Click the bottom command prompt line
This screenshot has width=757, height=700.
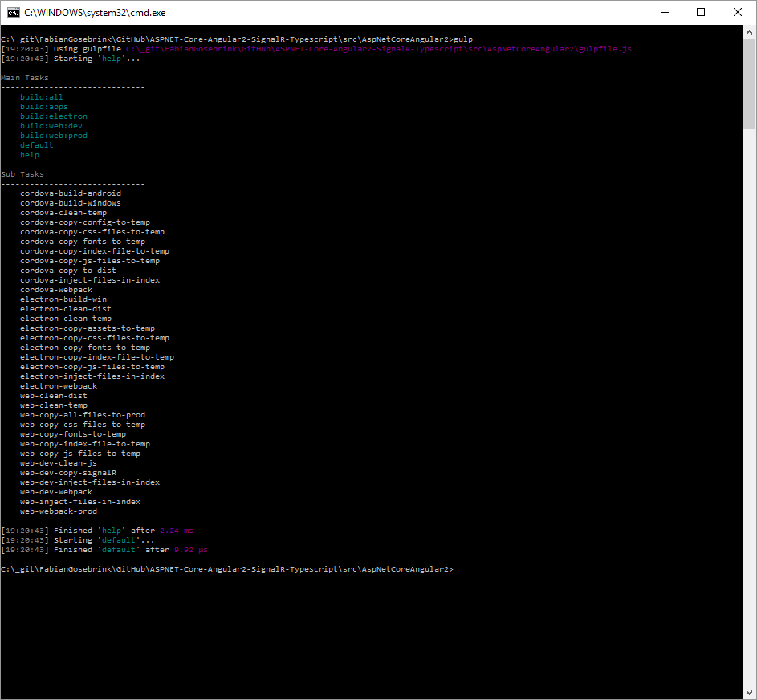[x=227, y=570]
